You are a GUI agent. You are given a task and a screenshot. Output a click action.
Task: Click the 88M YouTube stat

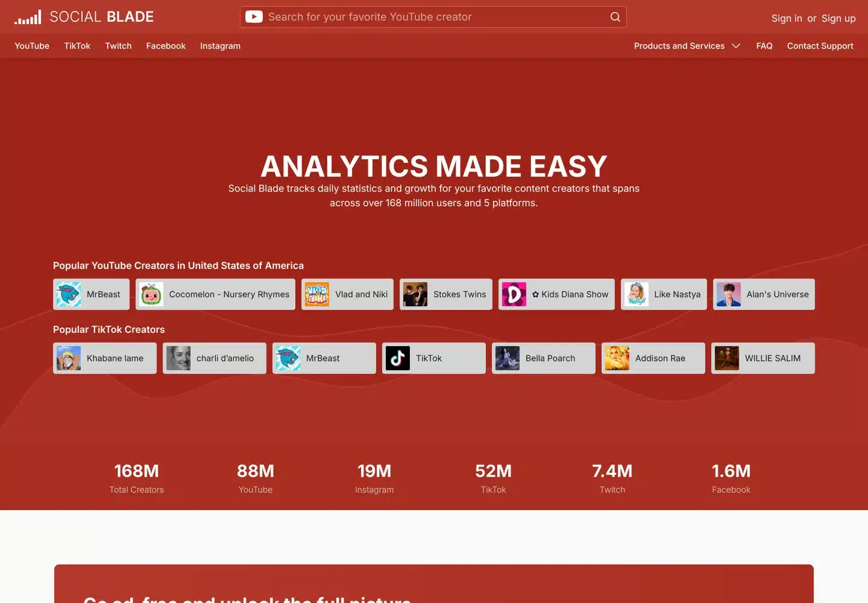(x=256, y=478)
